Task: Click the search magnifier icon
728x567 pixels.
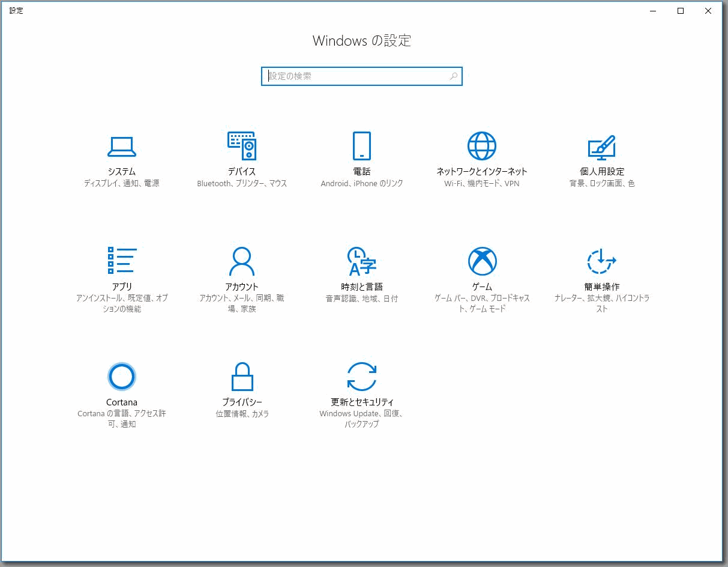Action: (453, 76)
